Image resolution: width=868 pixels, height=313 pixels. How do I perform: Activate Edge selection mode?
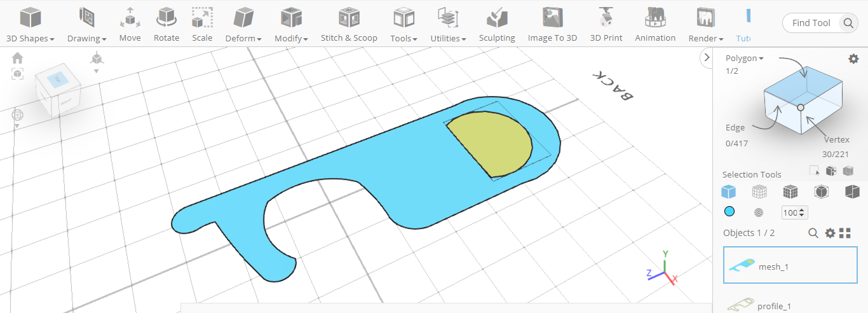(735, 127)
